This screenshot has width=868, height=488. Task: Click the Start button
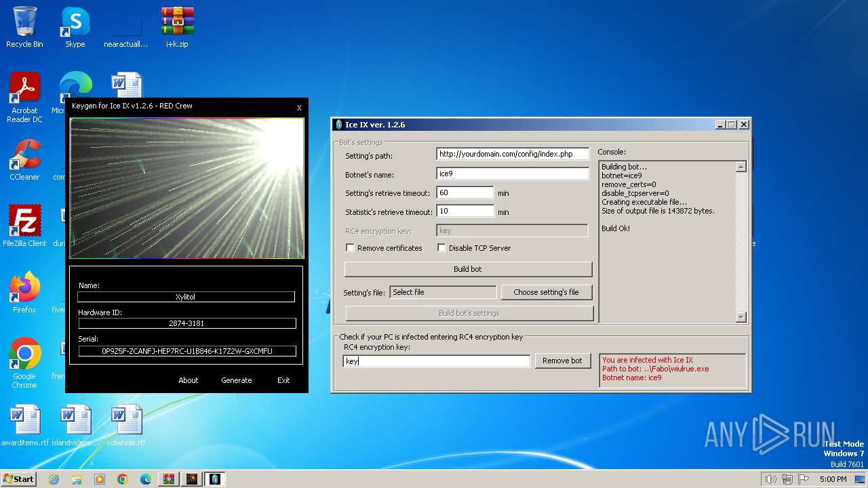(18, 479)
